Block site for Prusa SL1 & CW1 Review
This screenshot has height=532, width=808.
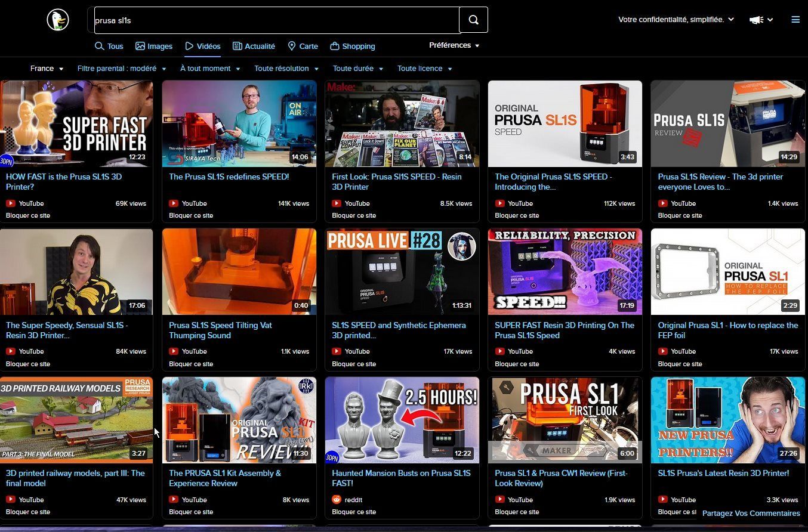(x=517, y=512)
